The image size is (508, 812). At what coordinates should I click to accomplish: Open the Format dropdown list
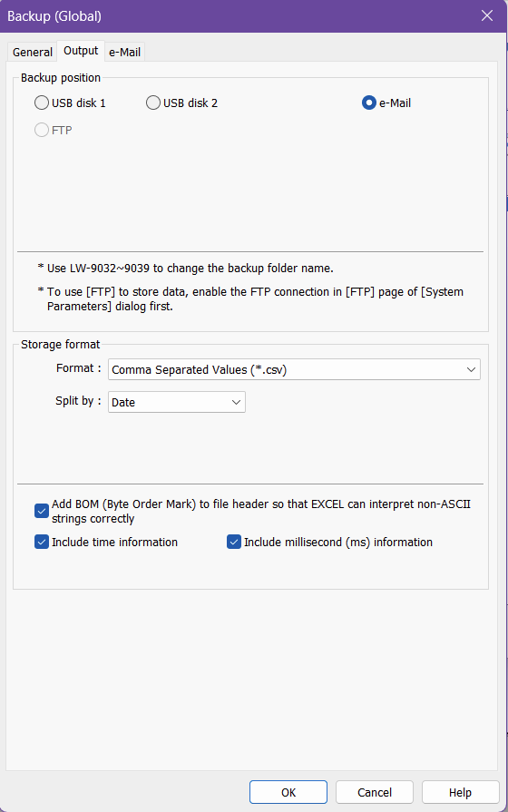(x=294, y=370)
